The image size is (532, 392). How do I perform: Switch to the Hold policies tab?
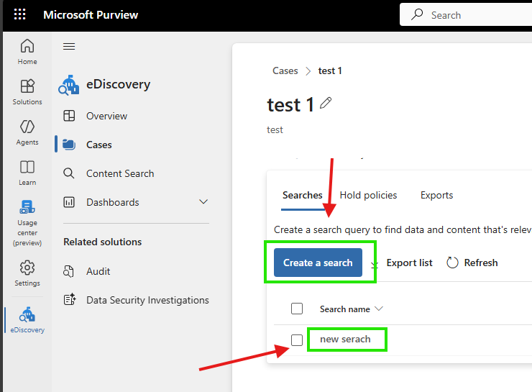point(368,195)
